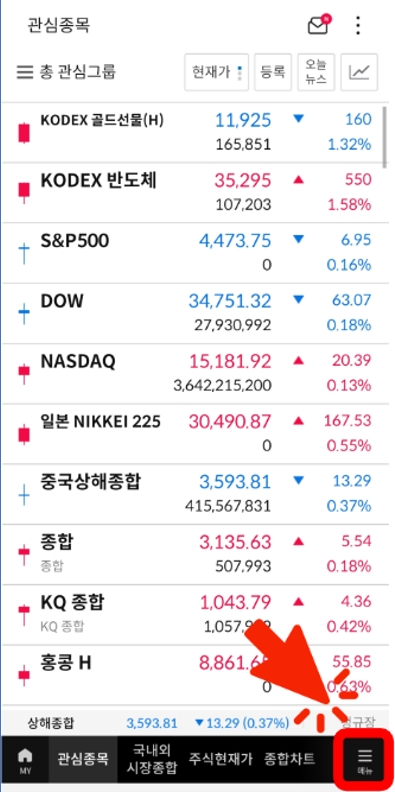Open the mail notification envelope icon
Image resolution: width=395 pixels, height=792 pixels.
(318, 25)
